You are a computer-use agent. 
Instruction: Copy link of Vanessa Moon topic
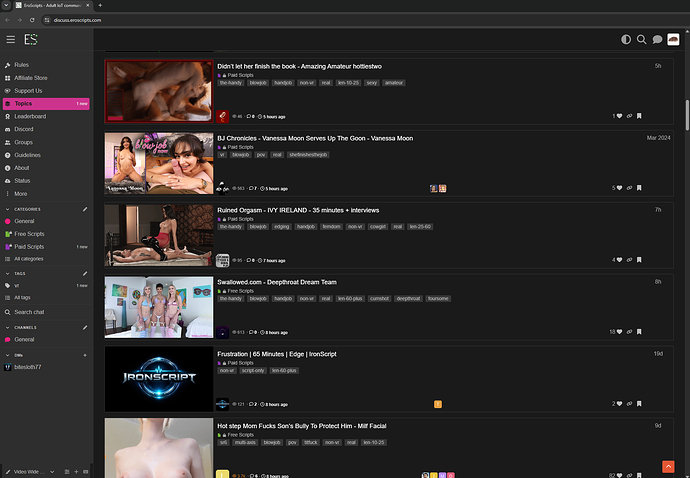click(x=629, y=188)
